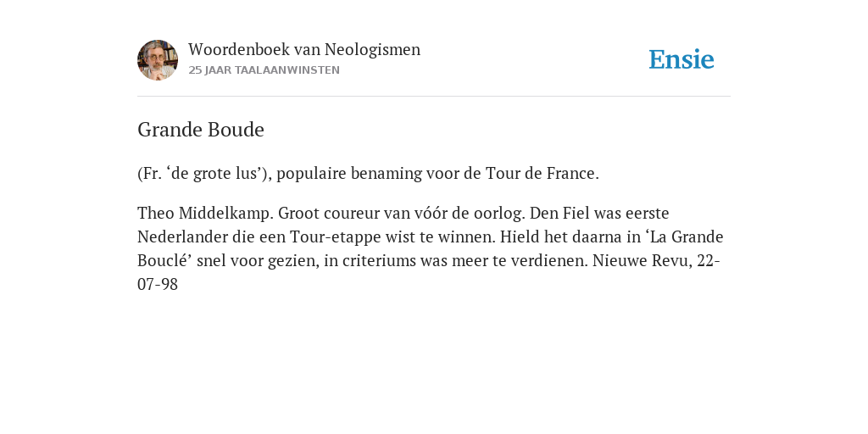Screen dimensions: 868x434
Task: Click the 25 JAAR TAALAANWINSTEN subtitle
Action: pos(264,70)
